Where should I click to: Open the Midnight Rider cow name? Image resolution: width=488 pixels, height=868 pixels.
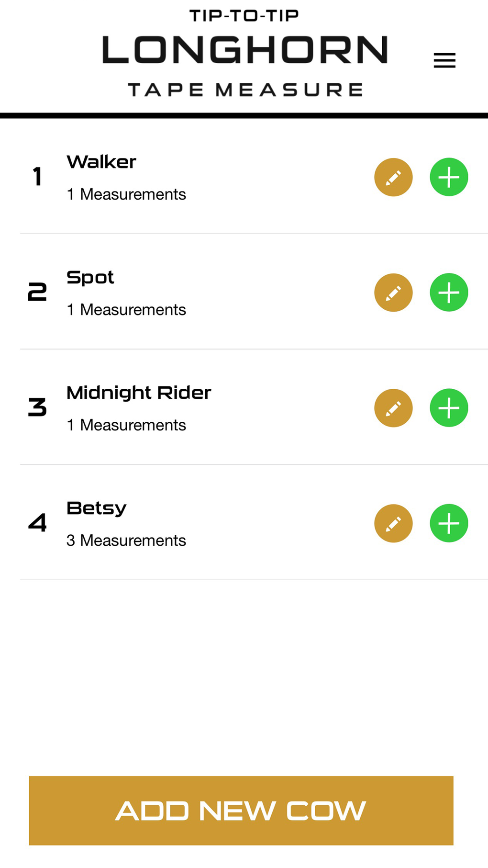coord(139,393)
